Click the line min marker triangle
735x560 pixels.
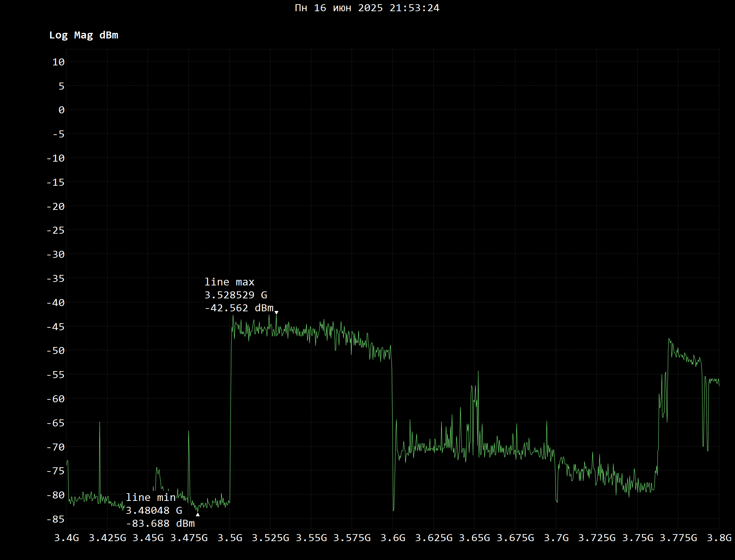(x=198, y=515)
